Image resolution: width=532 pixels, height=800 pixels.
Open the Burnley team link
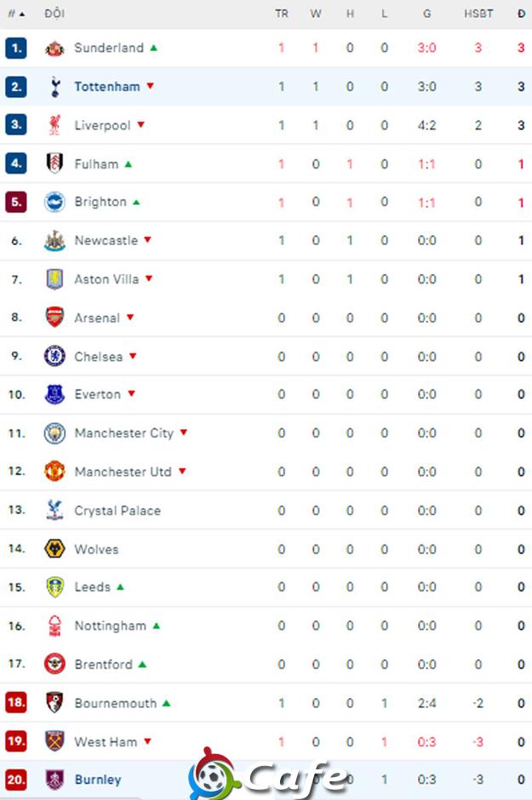[x=98, y=780]
